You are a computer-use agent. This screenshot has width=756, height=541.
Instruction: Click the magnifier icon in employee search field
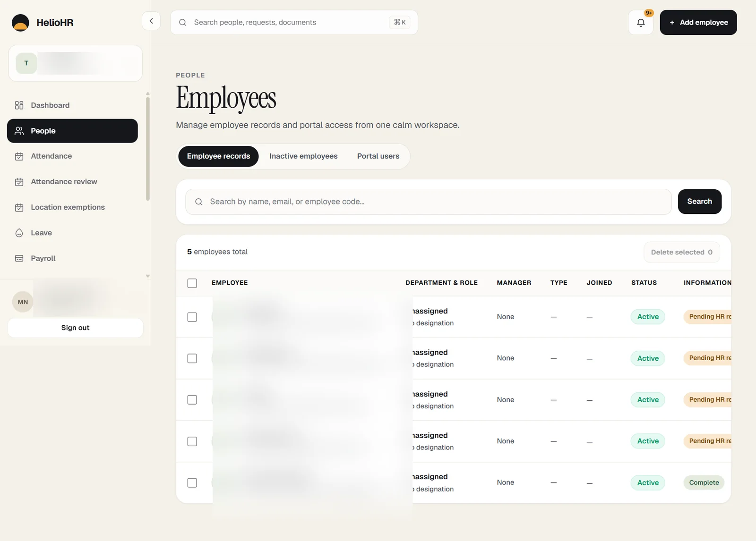click(x=199, y=202)
